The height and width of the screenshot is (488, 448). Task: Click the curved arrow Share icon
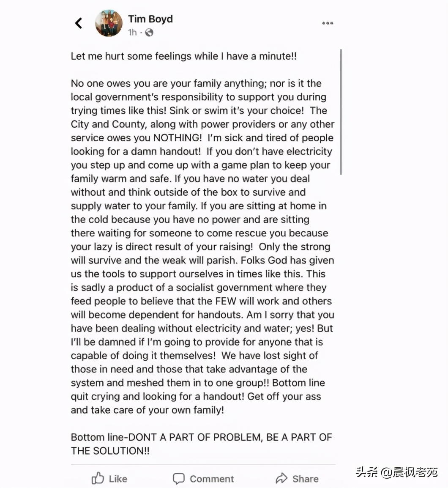pos(281,478)
